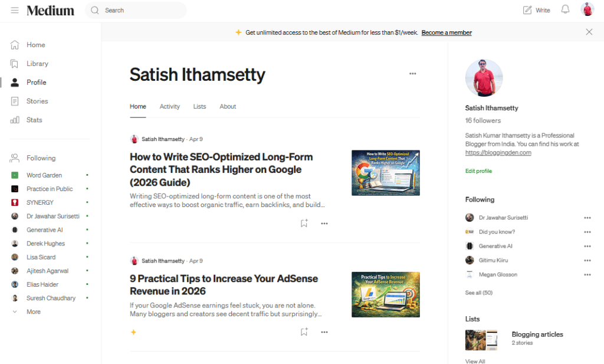Screen dimensions: 604x364
Task: Switch to the Lists tab
Action: pos(199,106)
